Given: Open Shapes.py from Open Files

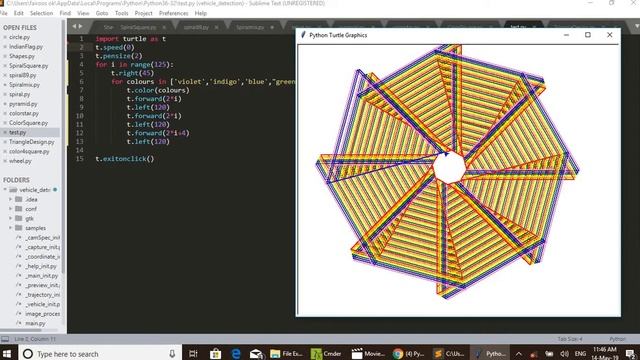Looking at the screenshot, I should click(22, 56).
